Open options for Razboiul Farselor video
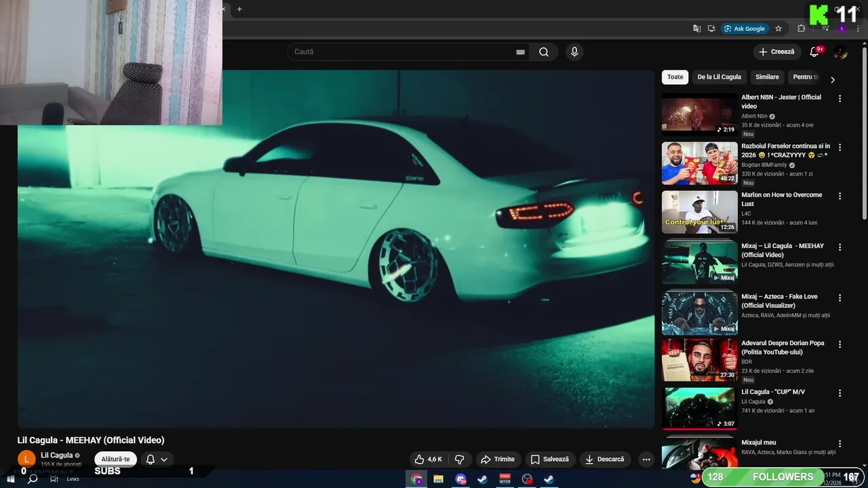868x488 pixels. (840, 147)
